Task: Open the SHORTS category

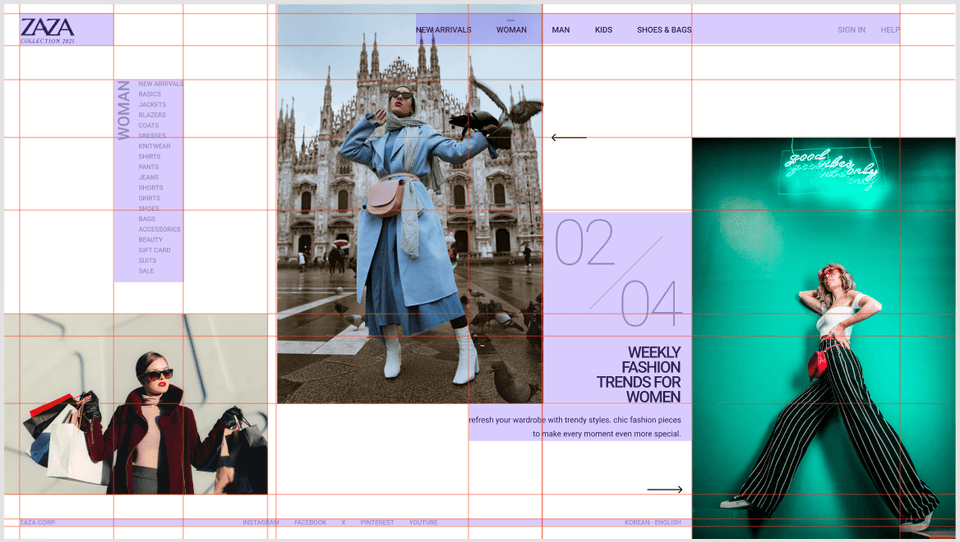Action: [151, 188]
